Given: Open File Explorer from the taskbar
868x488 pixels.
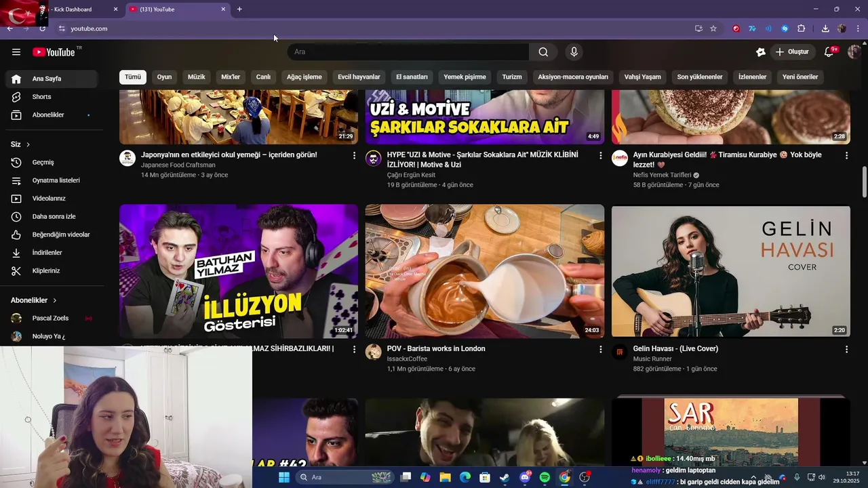Looking at the screenshot, I should point(445,477).
